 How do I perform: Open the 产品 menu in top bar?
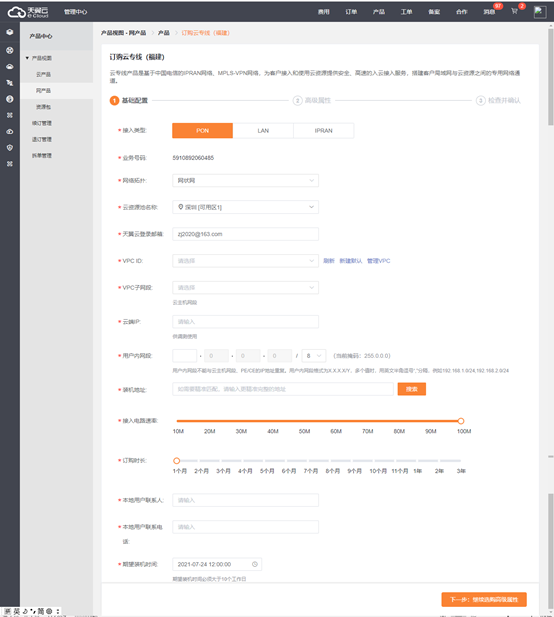click(x=379, y=12)
